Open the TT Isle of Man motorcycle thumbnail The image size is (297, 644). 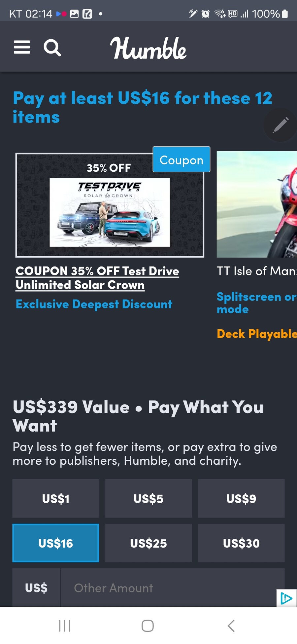pyautogui.click(x=257, y=204)
